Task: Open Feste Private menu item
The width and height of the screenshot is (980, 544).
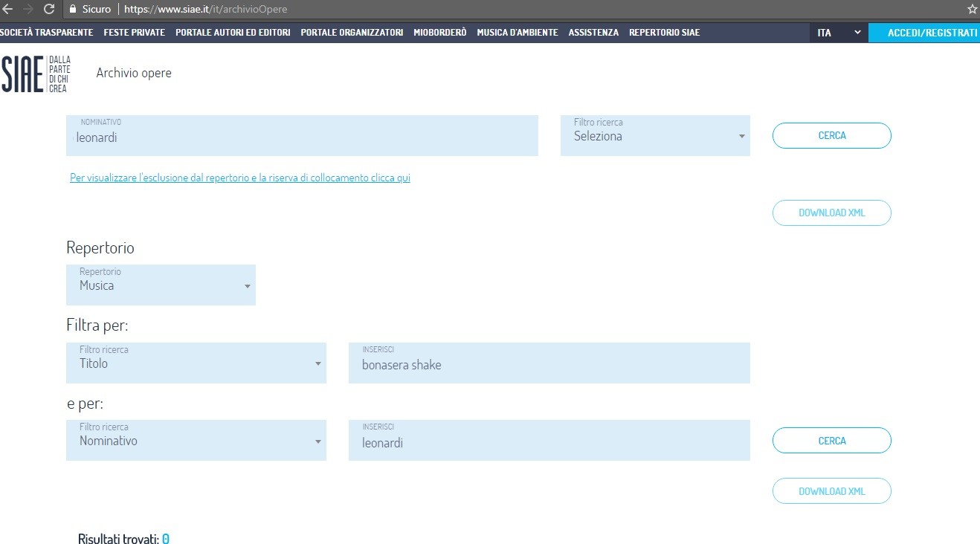Action: coord(135,33)
